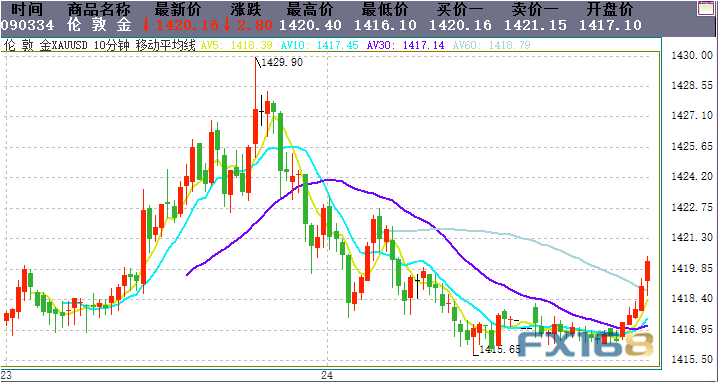Select the AV30 moving average legend

(x=405, y=45)
